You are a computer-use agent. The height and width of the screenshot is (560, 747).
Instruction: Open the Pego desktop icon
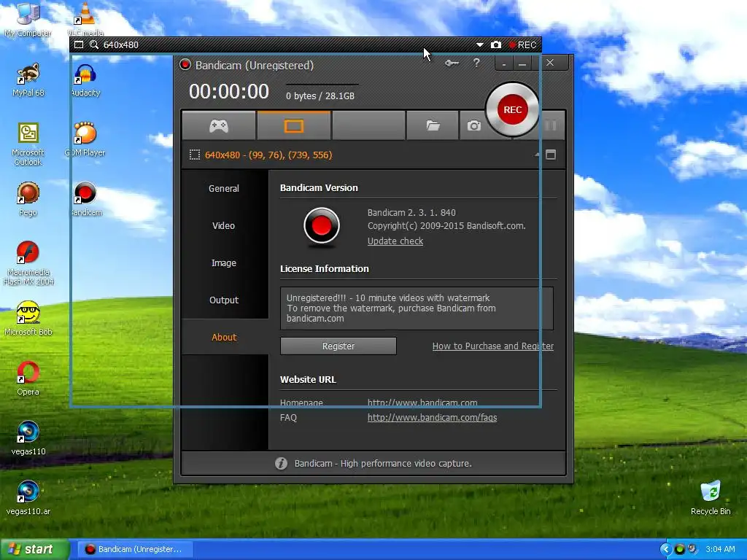click(x=28, y=199)
